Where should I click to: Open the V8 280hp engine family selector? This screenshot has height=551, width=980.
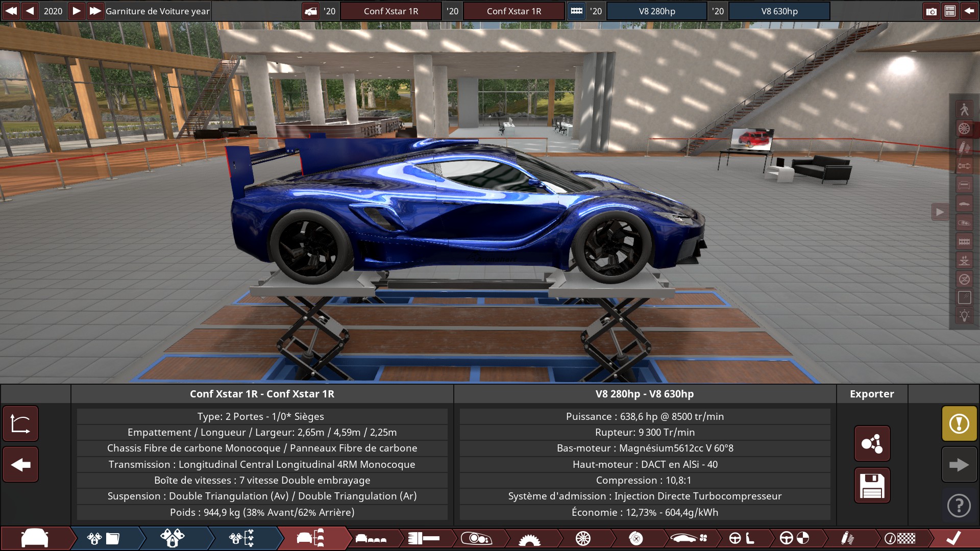click(x=657, y=11)
